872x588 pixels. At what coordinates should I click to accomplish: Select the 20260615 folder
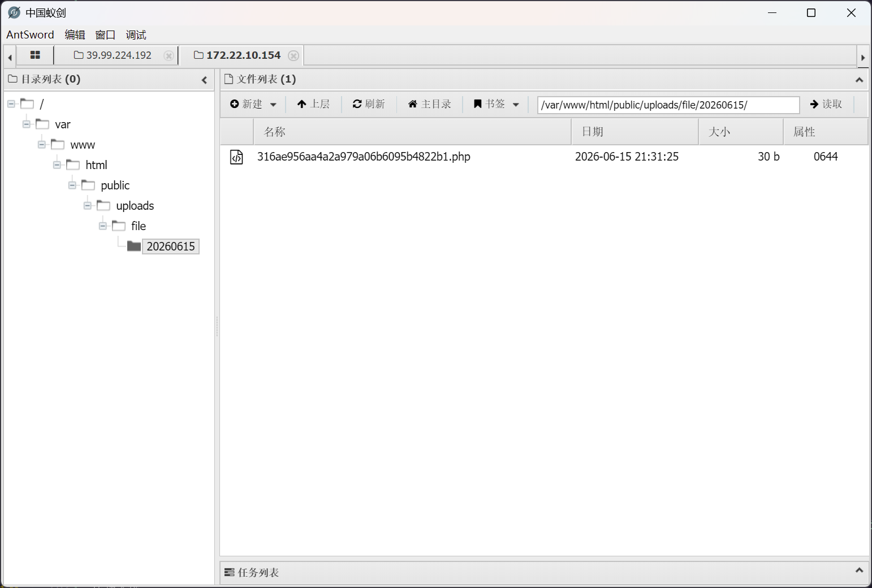click(171, 247)
